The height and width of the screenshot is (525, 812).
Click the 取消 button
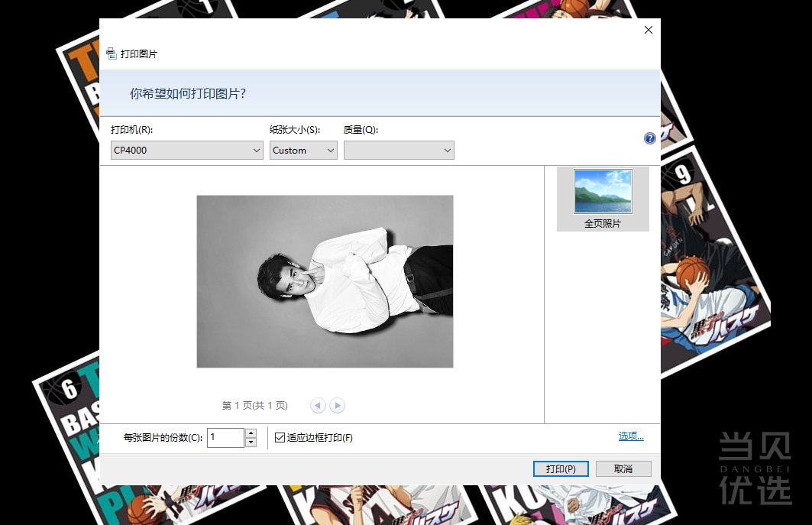[623, 468]
